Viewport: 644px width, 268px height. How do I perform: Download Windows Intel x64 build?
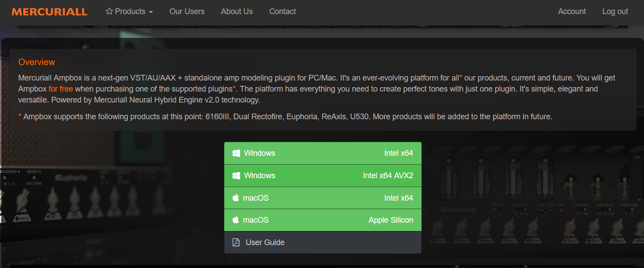322,153
